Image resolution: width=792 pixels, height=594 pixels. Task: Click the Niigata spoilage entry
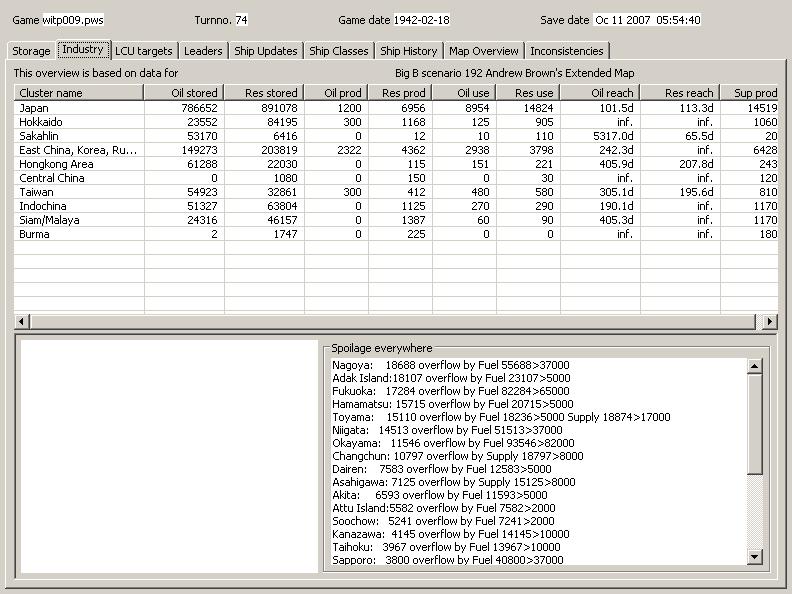[x=447, y=430]
